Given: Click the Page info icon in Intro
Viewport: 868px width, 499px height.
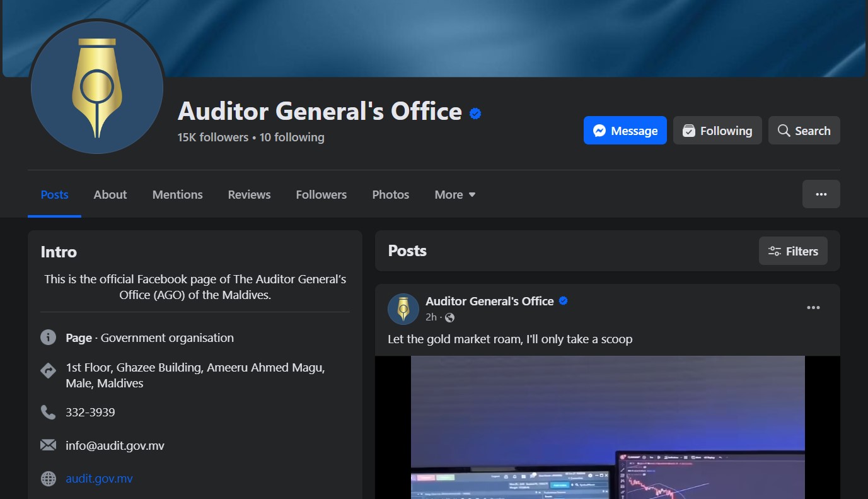Looking at the screenshot, I should 49,338.
